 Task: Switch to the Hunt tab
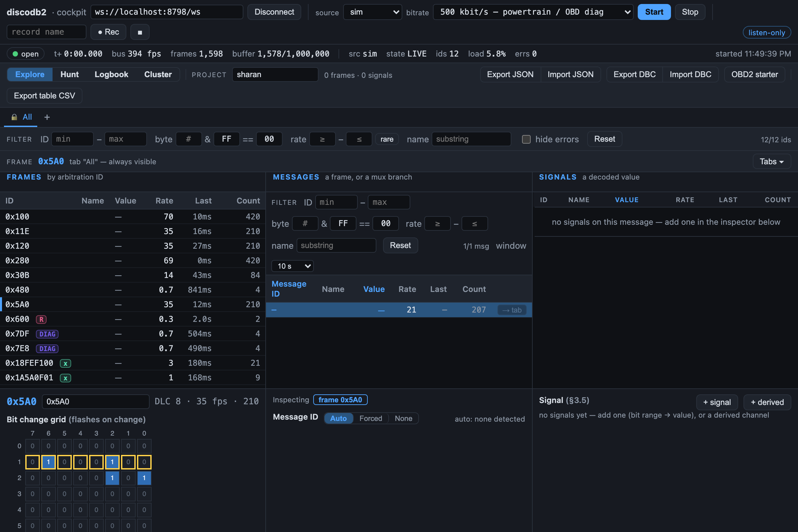69,74
